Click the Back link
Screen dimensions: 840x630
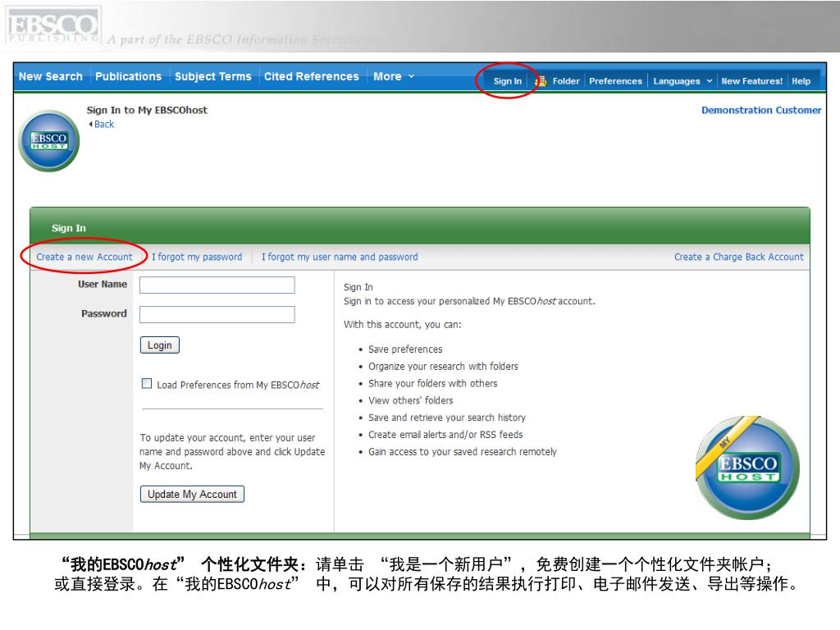pyautogui.click(x=104, y=125)
